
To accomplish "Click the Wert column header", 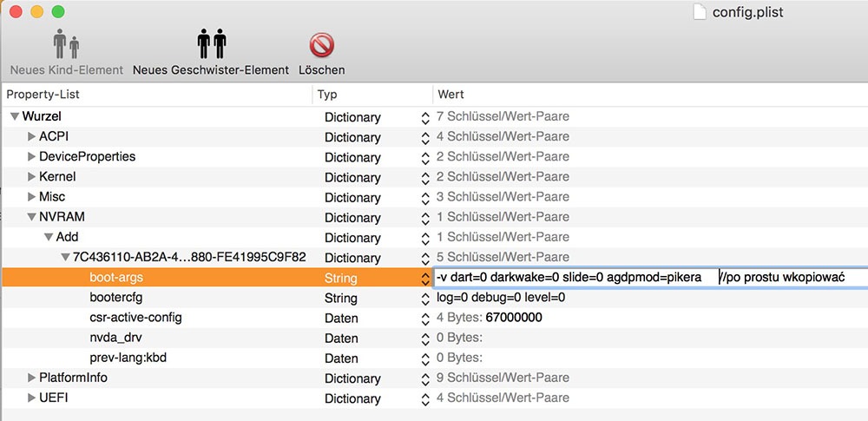I will click(651, 94).
